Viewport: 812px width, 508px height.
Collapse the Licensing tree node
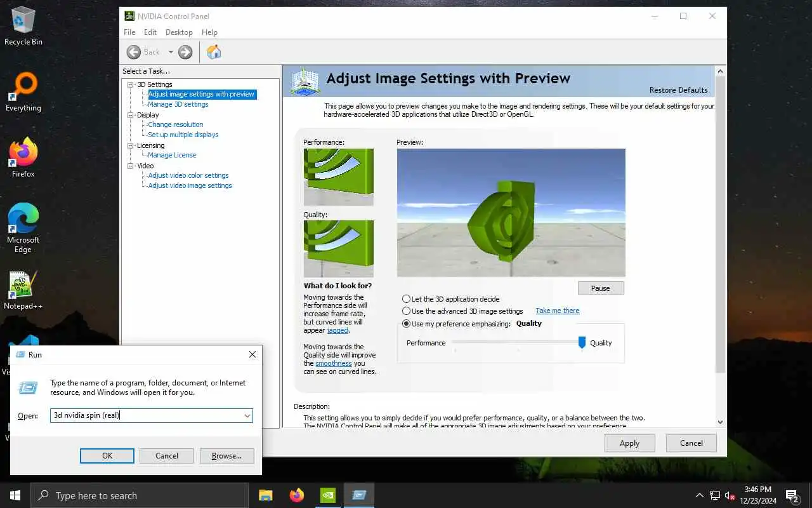pyautogui.click(x=131, y=145)
